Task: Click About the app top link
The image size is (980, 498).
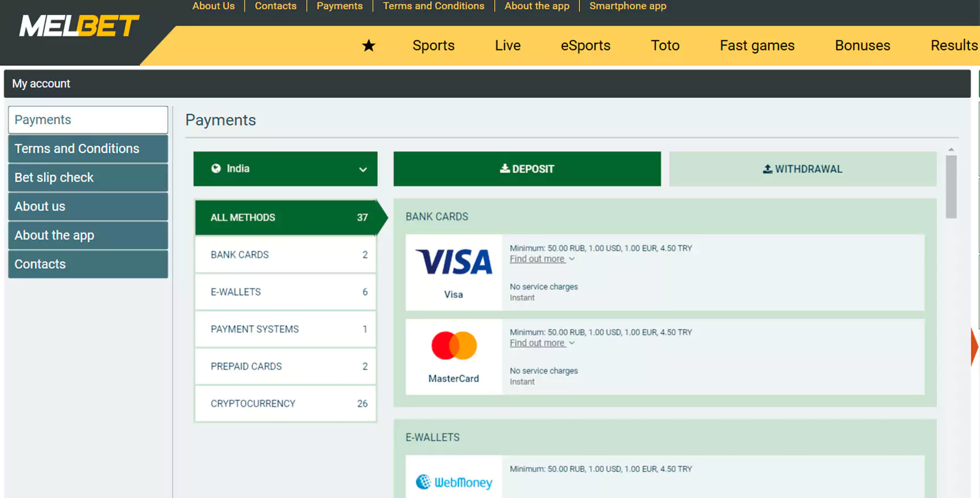Action: (537, 6)
